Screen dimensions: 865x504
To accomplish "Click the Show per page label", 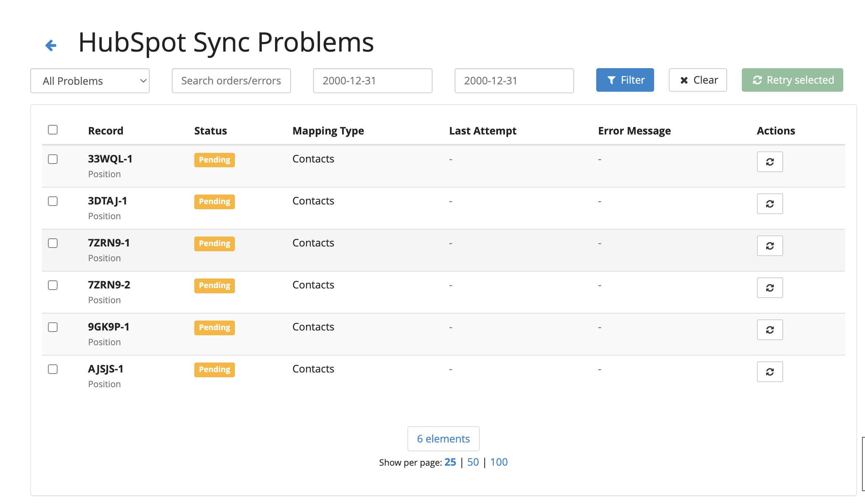I will (410, 462).
